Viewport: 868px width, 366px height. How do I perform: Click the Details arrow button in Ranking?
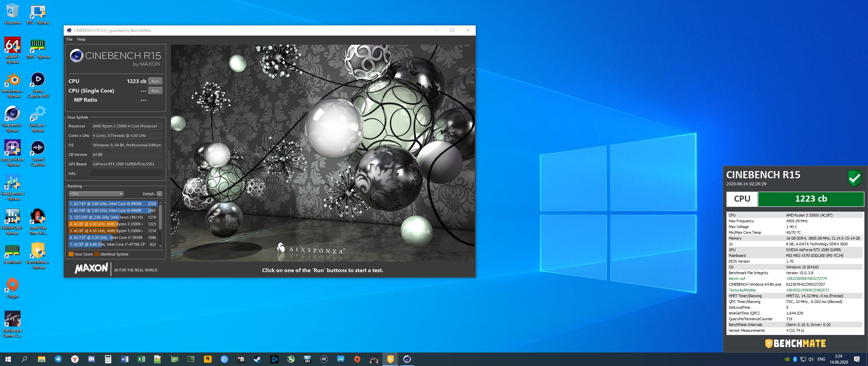(160, 194)
